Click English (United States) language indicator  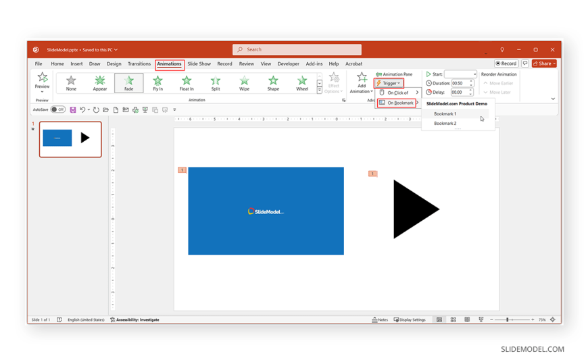[x=86, y=319]
